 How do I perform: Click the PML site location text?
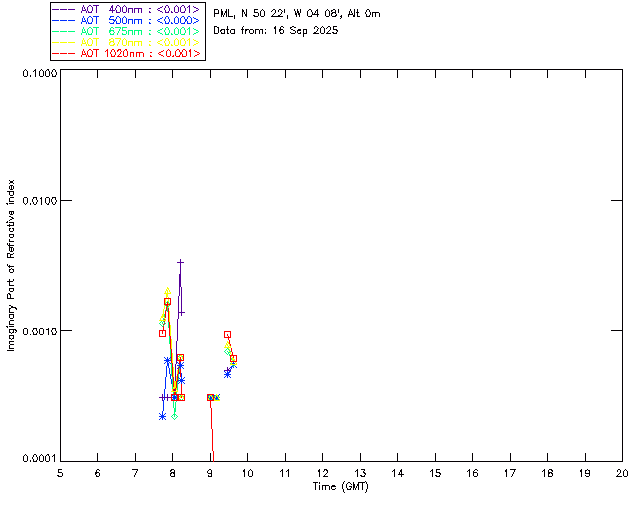click(x=297, y=14)
